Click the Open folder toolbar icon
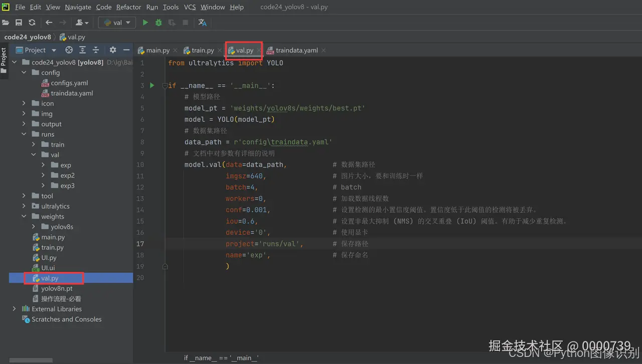This screenshot has height=364, width=642. 6,23
